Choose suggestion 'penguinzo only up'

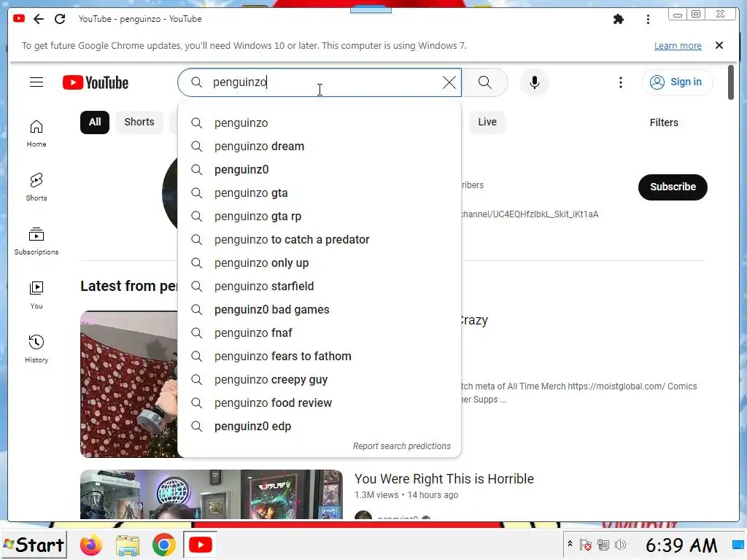[x=320, y=262]
